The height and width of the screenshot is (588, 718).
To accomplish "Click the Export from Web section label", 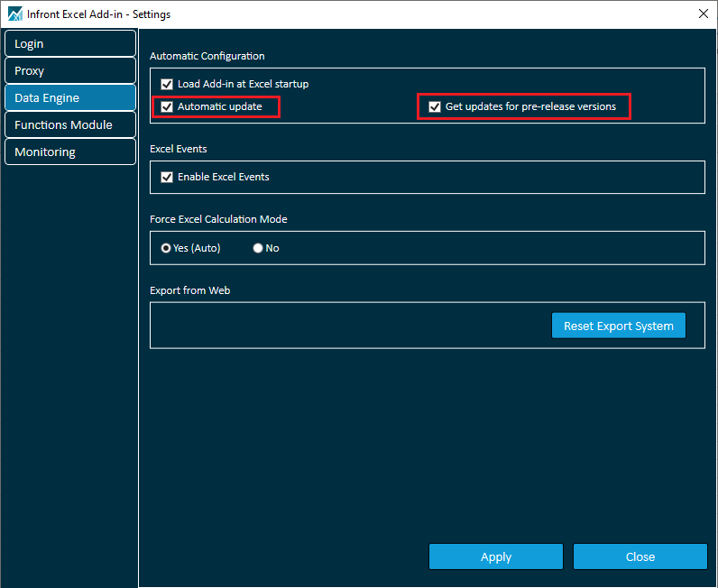I will [x=191, y=290].
